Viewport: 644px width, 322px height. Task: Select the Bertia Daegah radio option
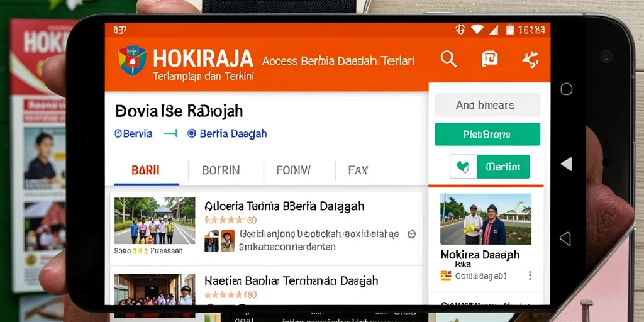click(227, 133)
